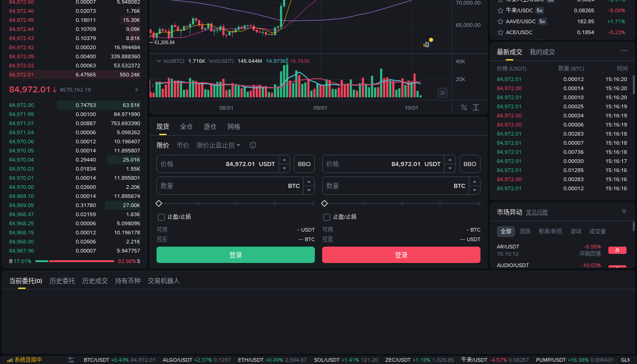Open ALGO/USDT in the bottom ticker
Screen dimensions: 637x364
pos(197,360)
